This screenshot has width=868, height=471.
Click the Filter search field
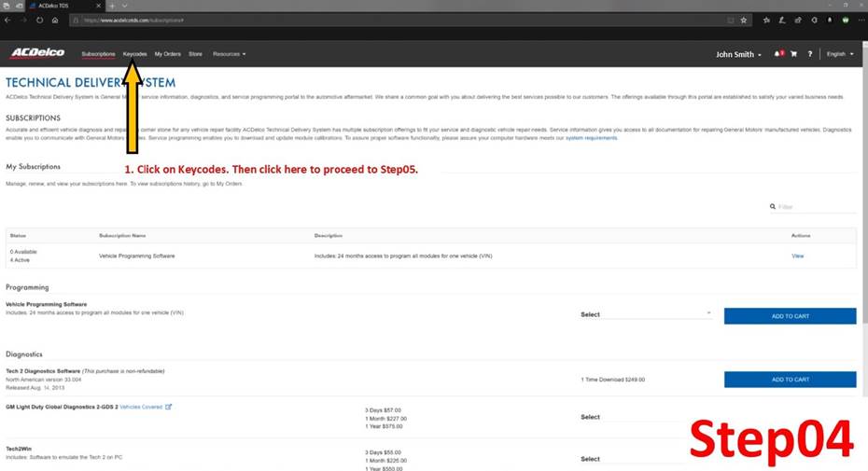[817, 206]
